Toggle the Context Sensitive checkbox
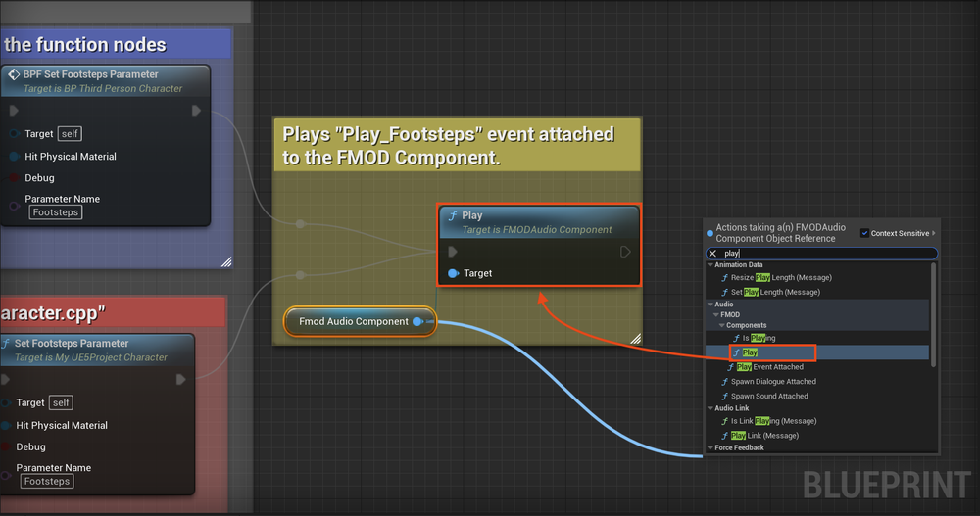980x516 pixels. coord(865,233)
